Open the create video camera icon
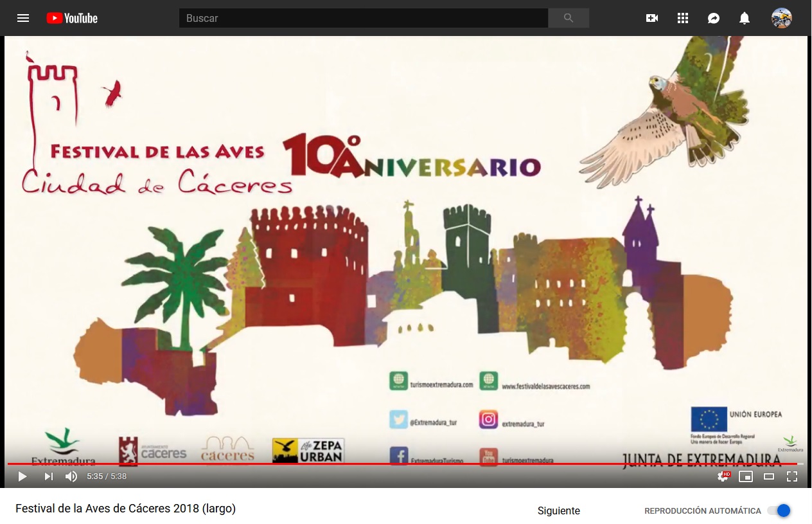The image size is (812, 524). (652, 18)
